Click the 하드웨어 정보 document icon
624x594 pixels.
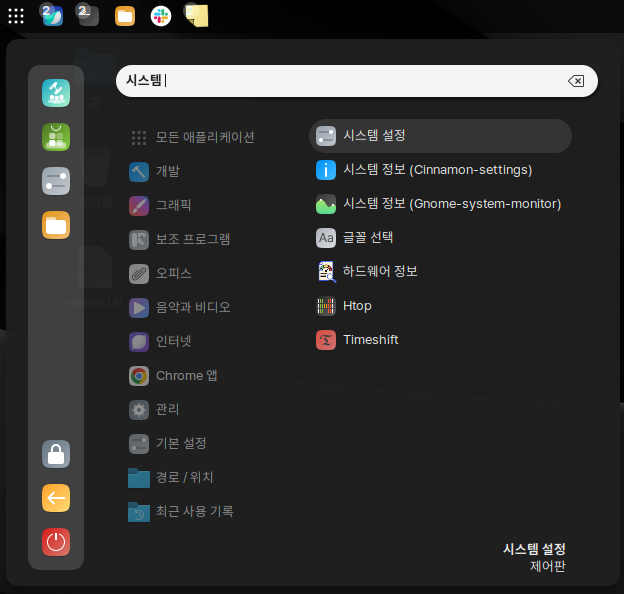pyautogui.click(x=327, y=272)
